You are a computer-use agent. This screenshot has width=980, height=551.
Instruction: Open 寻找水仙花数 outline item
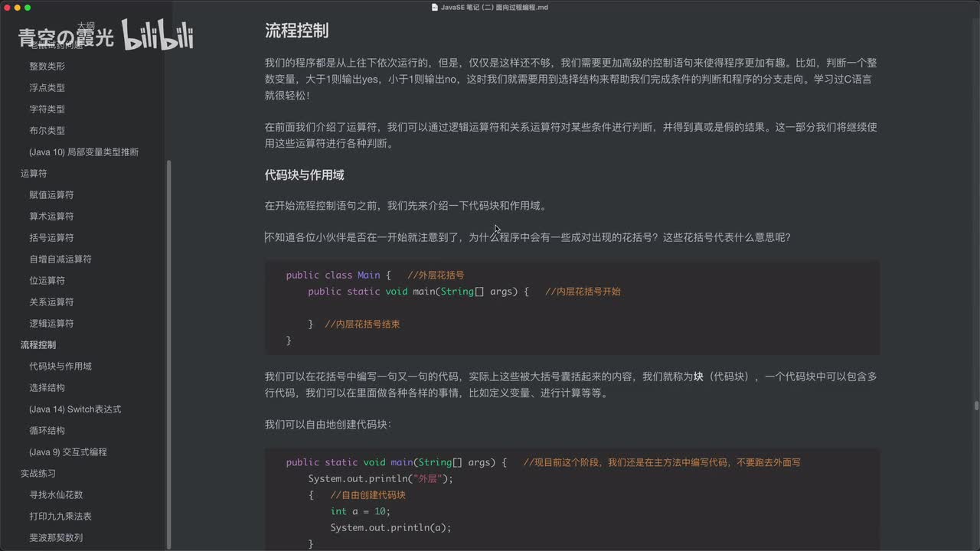click(x=56, y=495)
